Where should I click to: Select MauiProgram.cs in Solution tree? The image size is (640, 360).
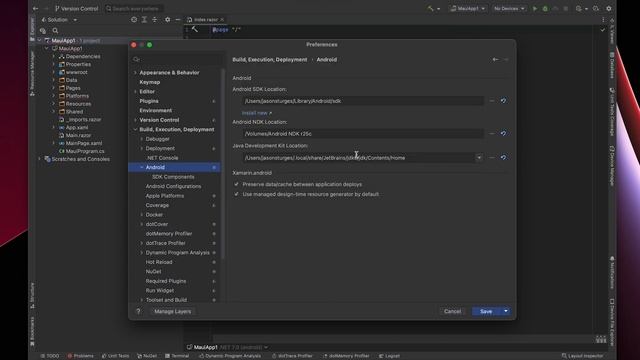[x=85, y=151]
